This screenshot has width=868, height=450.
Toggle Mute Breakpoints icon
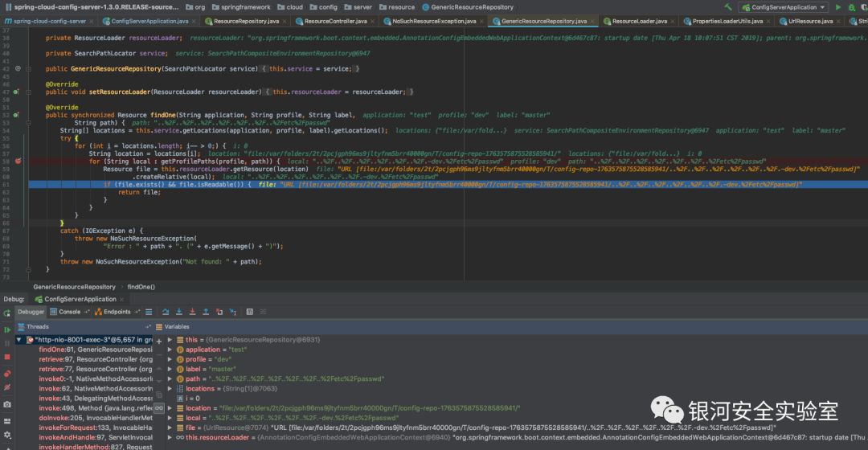coord(6,387)
